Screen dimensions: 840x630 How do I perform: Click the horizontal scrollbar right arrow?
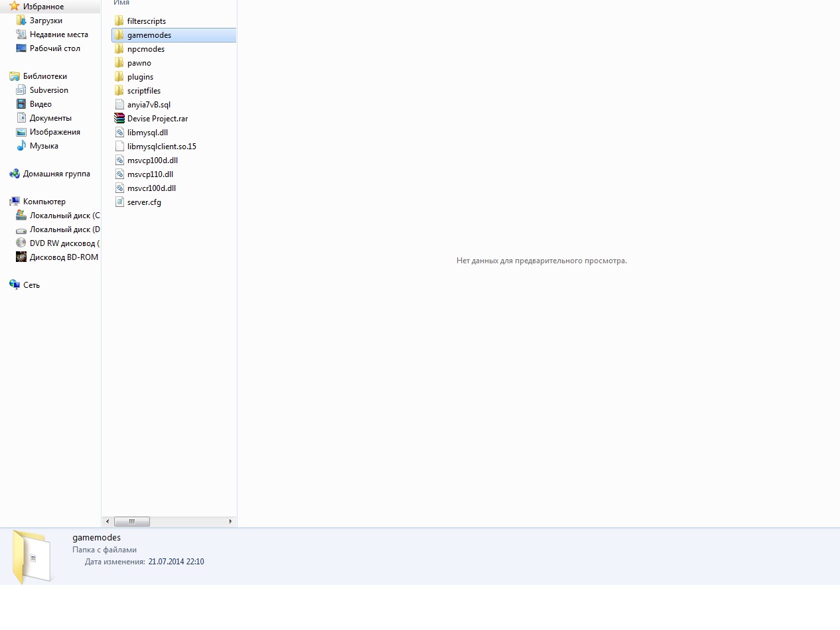231,521
